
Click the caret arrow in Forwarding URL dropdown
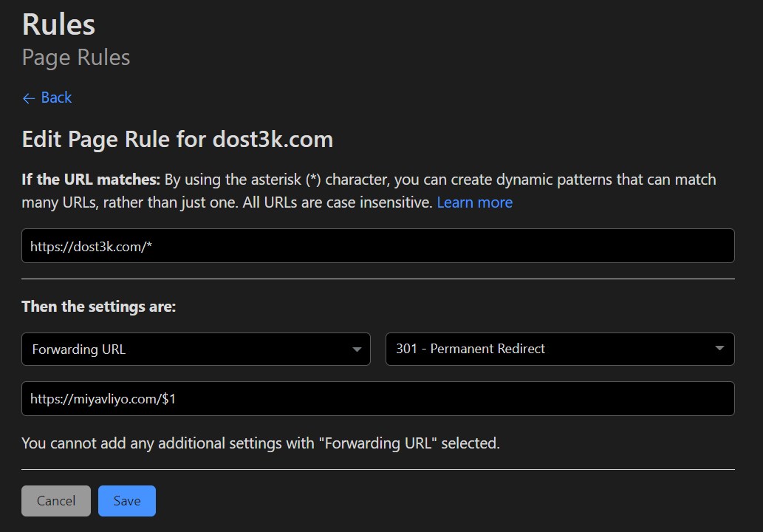(x=357, y=349)
